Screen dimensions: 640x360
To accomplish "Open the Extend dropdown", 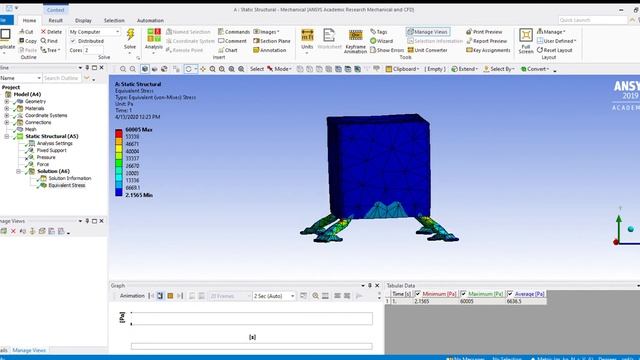I will coord(464,69).
